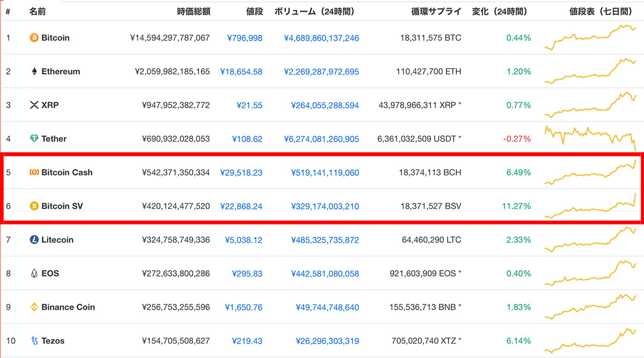Open the Ethereum name link
644x358 pixels.
tap(61, 72)
